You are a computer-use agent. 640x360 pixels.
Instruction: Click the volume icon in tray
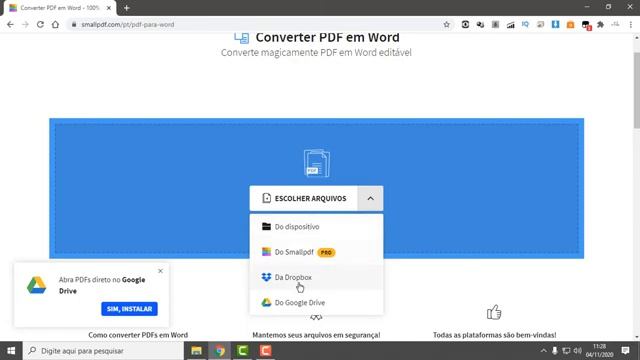pyautogui.click(x=578, y=351)
